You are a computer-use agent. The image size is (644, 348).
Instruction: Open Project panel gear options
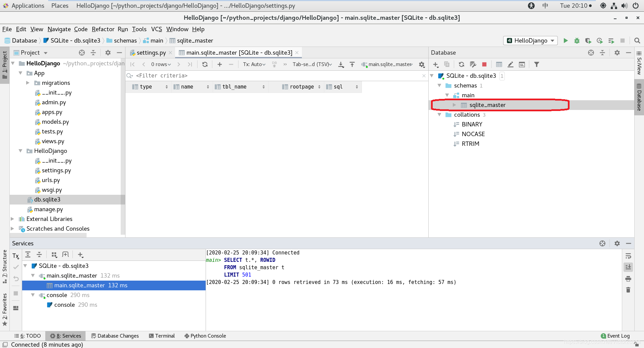(108, 53)
